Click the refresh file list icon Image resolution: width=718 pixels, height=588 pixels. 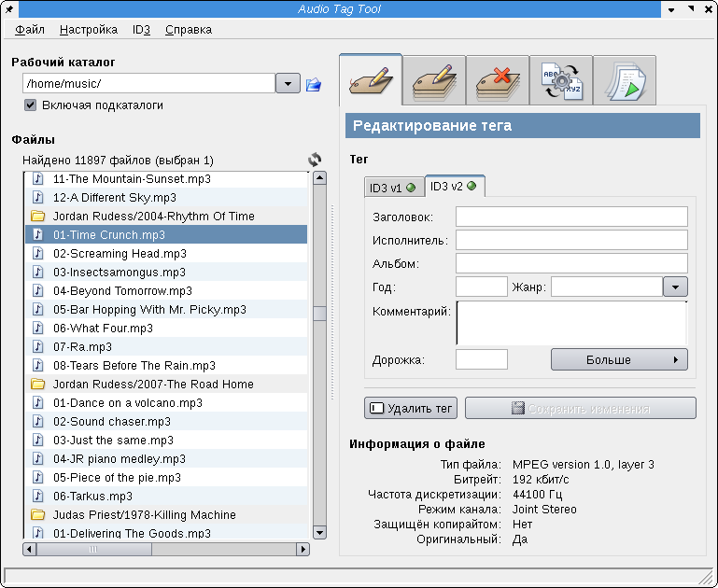coord(315,160)
